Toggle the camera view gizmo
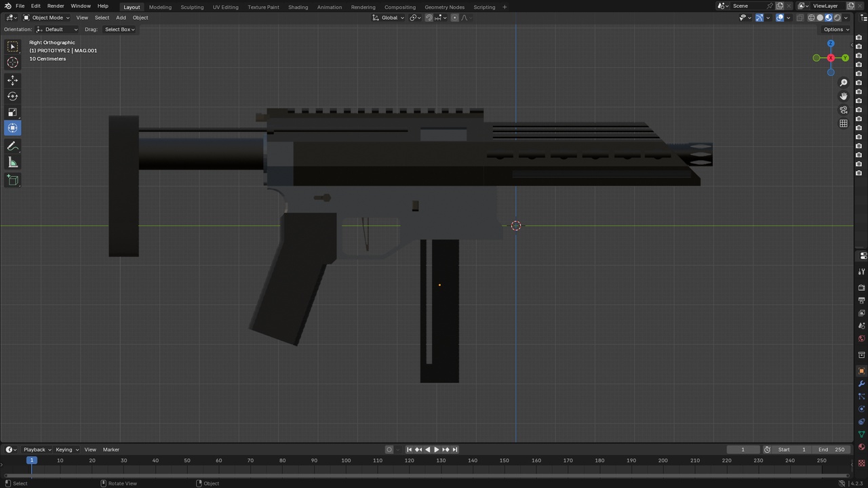868x488 pixels. click(x=844, y=110)
